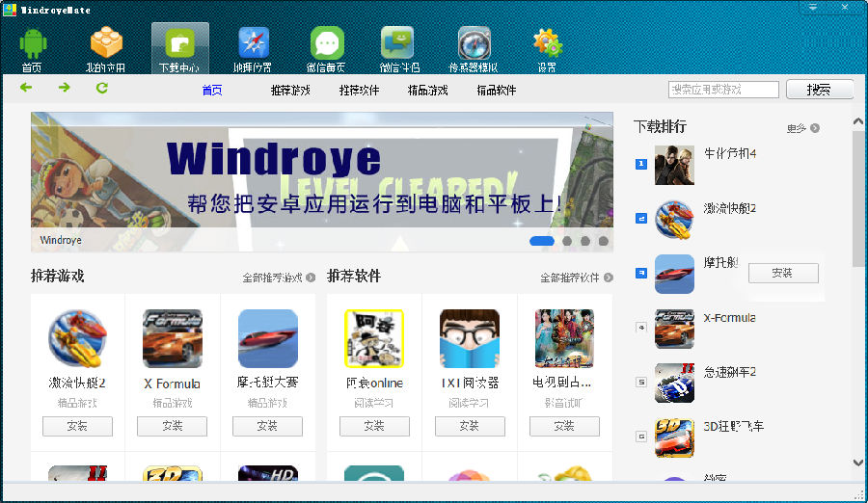This screenshot has width=868, height=503.
Task: Open red speedboat icon ranked third
Action: (674, 274)
